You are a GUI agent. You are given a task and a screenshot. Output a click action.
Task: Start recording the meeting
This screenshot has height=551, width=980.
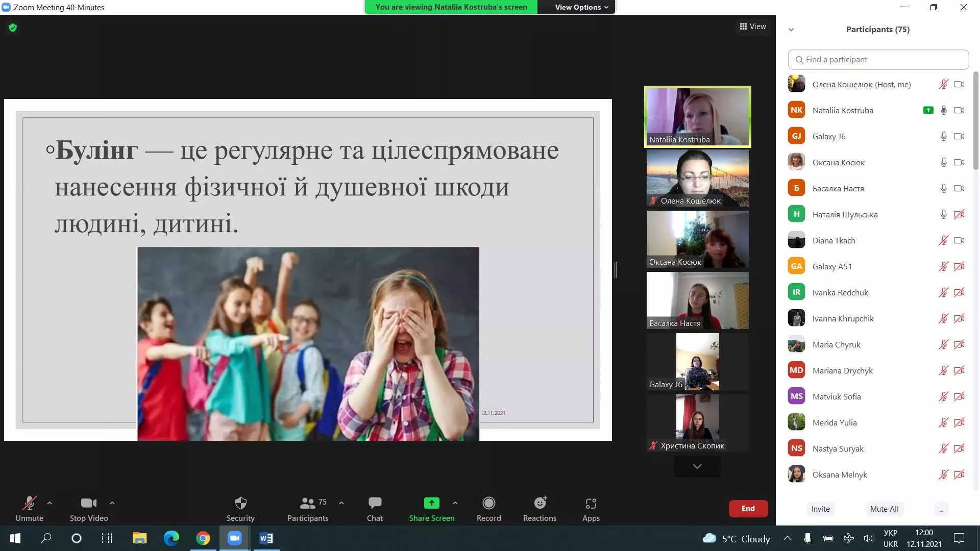(488, 508)
